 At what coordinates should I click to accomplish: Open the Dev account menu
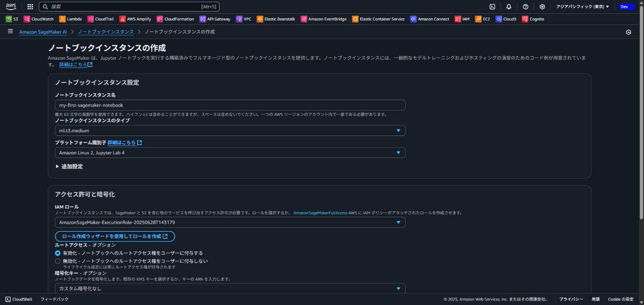tap(627, 6)
